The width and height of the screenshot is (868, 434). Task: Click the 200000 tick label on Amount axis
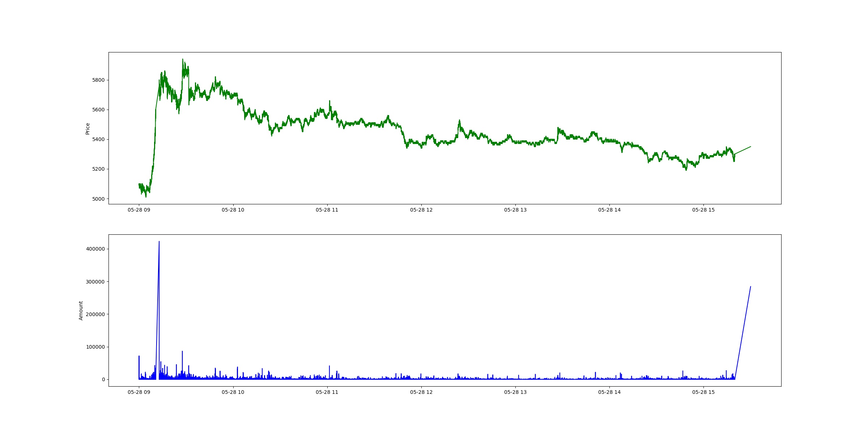tap(95, 314)
